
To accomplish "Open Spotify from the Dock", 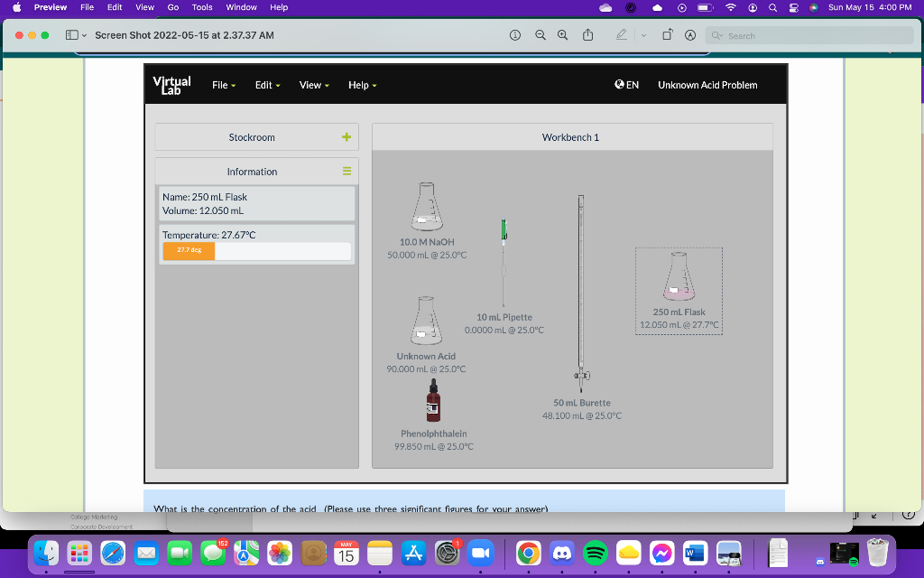I will pyautogui.click(x=596, y=554).
